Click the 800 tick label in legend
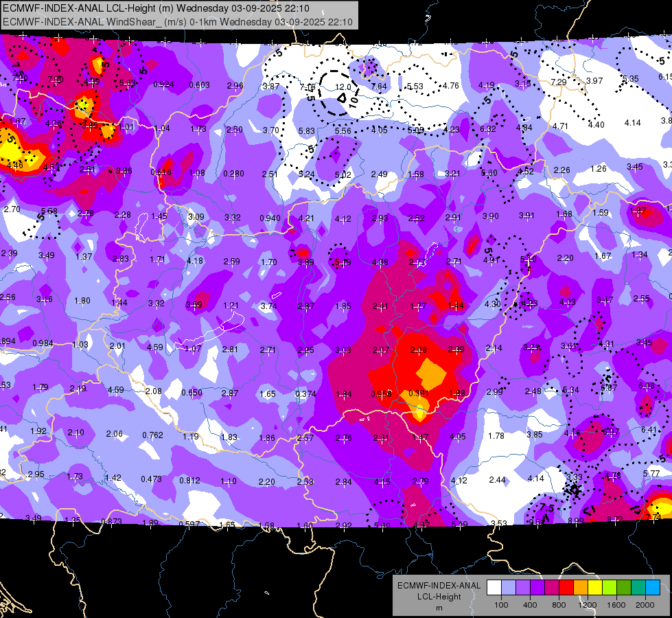 559,605
